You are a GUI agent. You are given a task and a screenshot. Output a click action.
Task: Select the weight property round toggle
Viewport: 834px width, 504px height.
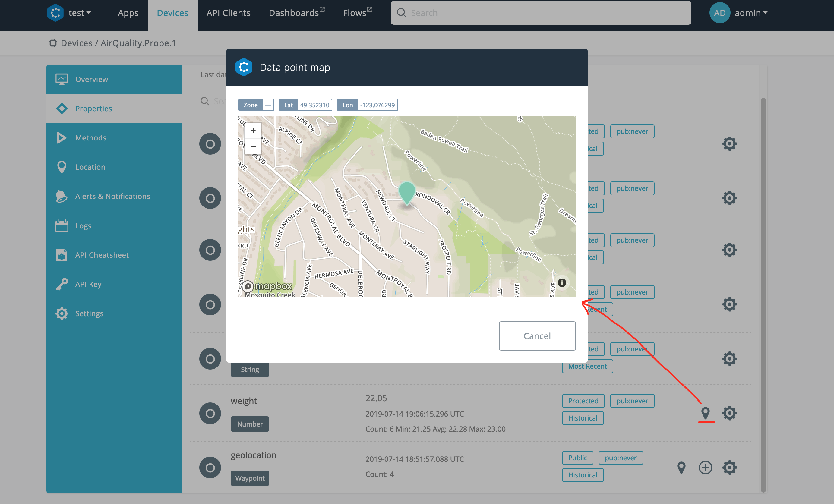(210, 413)
